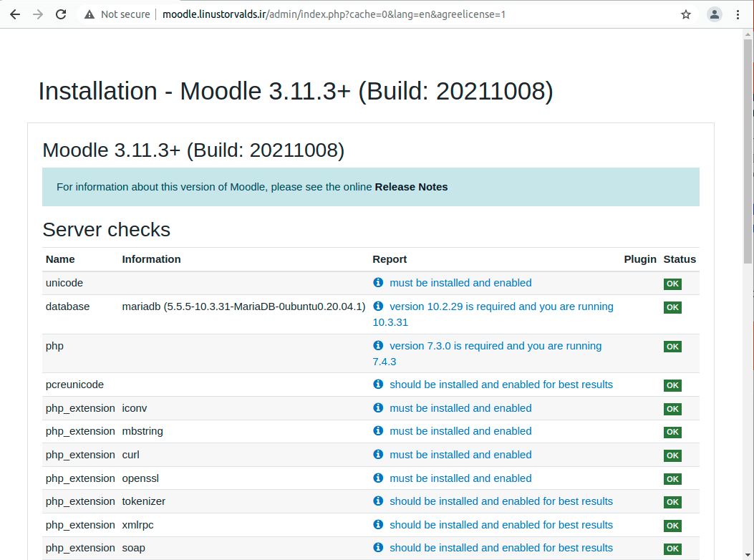Viewport: 754px width, 560px height.
Task: Click the OK status badge for soap
Action: [672, 549]
